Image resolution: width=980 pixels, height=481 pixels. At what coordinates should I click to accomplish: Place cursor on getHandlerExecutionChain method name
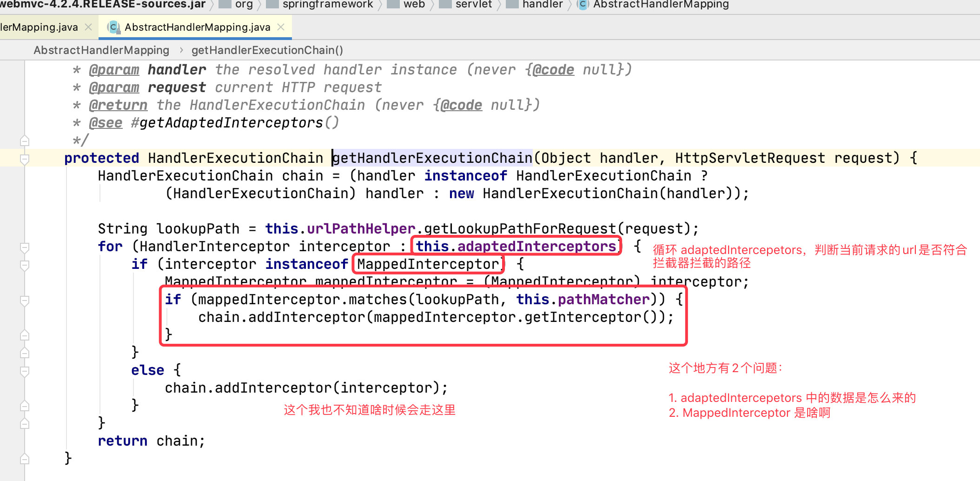[432, 158]
